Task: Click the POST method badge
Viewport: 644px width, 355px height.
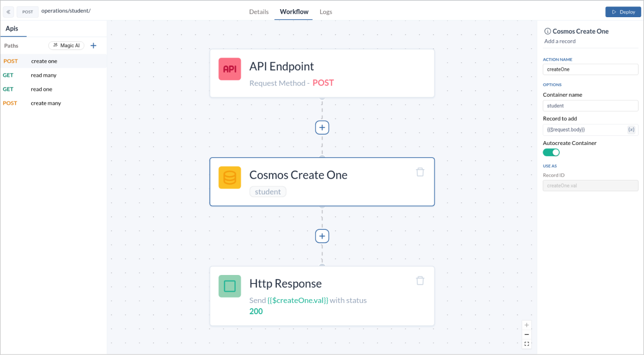Action: coord(27,12)
